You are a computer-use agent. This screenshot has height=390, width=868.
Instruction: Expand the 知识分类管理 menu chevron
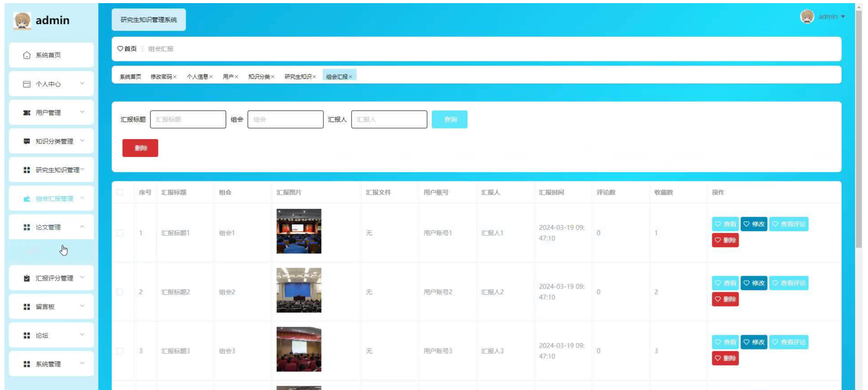tap(82, 141)
